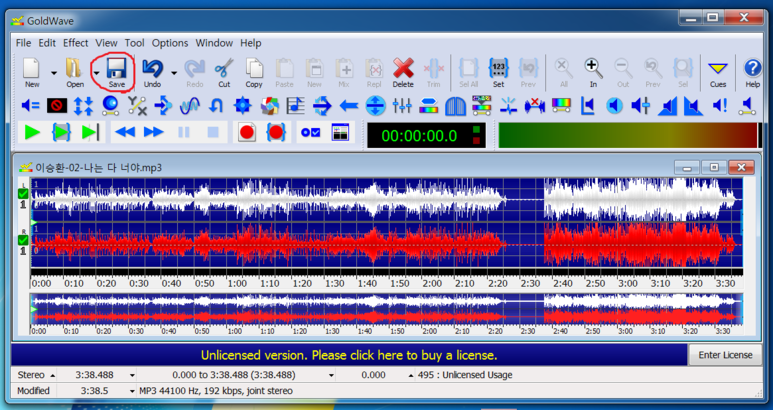
Task: Record into selection (red circle in braces)
Action: pyautogui.click(x=276, y=132)
